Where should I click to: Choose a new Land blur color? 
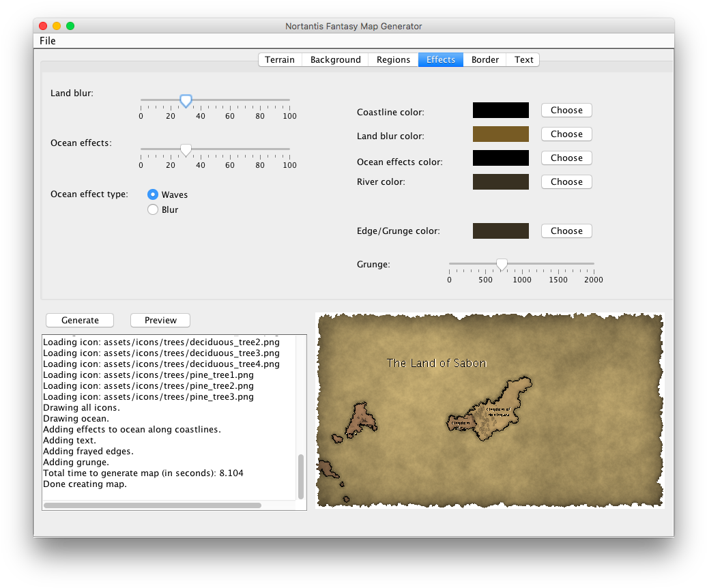pos(566,134)
